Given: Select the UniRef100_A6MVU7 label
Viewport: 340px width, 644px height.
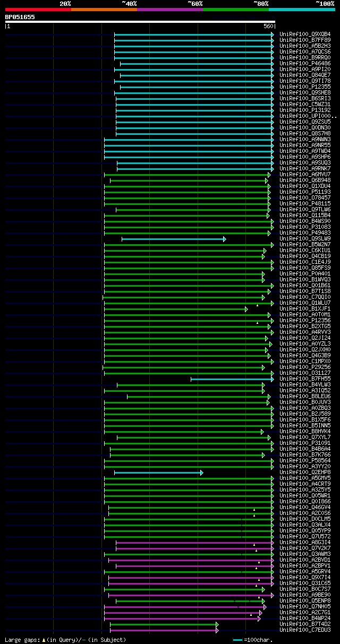Looking at the screenshot, I should (305, 175).
